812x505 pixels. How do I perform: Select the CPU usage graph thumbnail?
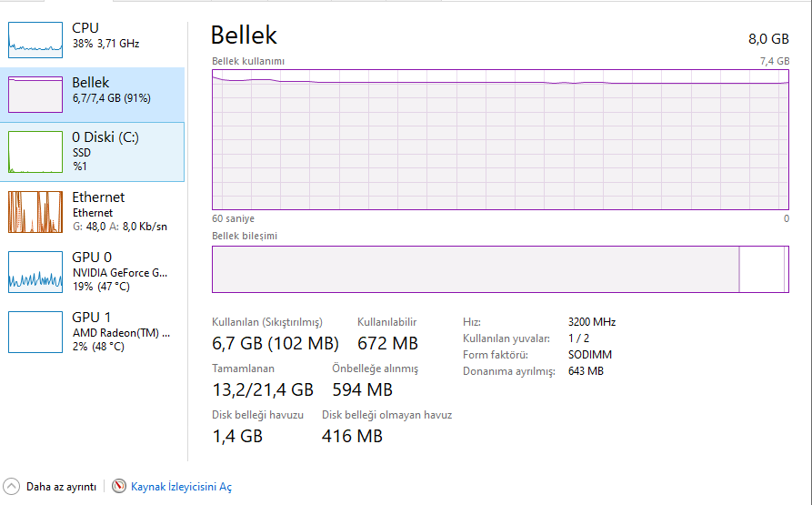[x=35, y=35]
